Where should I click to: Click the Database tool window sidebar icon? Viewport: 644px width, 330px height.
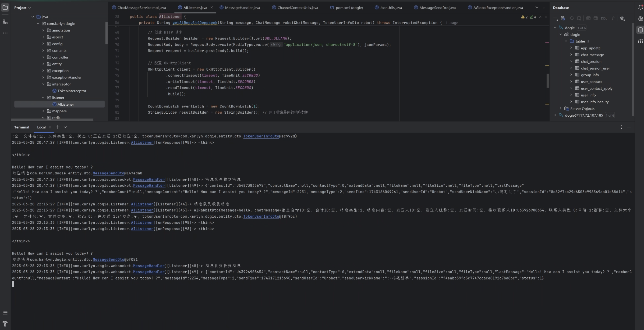tap(641, 30)
